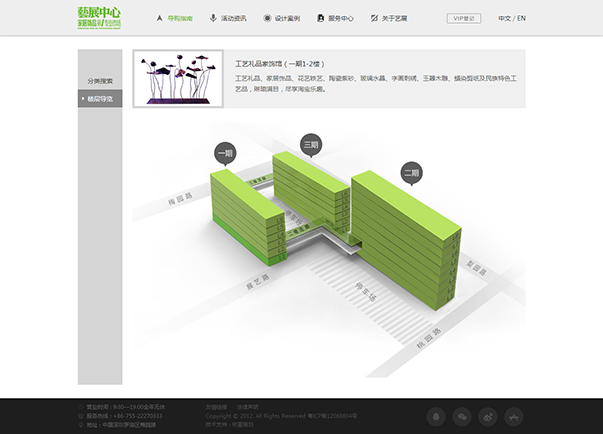The height and width of the screenshot is (434, 603).
Task: Open the 导购指南 navigation item
Action: 175,18
